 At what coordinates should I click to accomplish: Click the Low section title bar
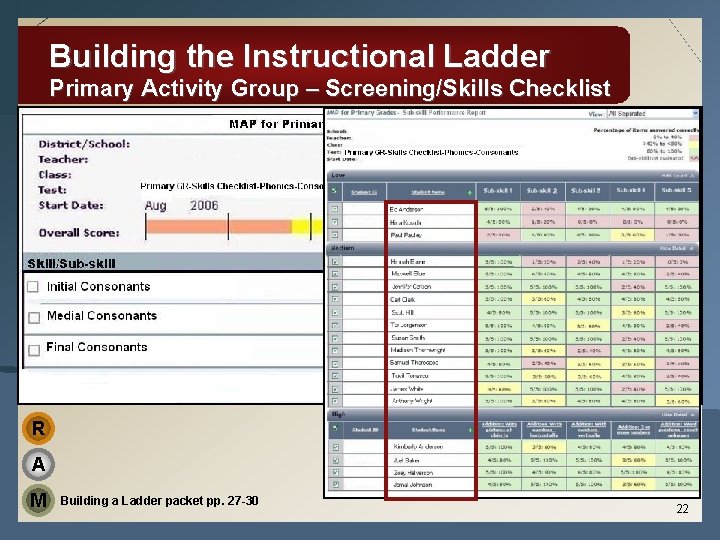(x=512, y=175)
